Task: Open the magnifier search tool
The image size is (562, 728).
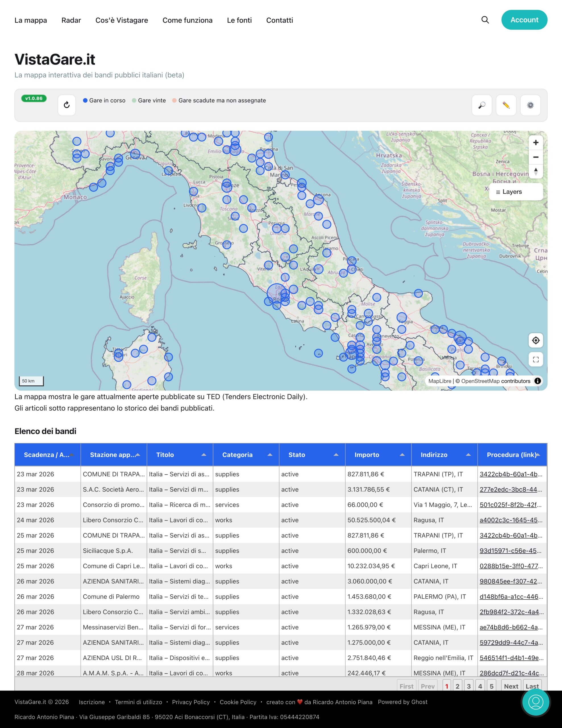Action: coord(482,105)
